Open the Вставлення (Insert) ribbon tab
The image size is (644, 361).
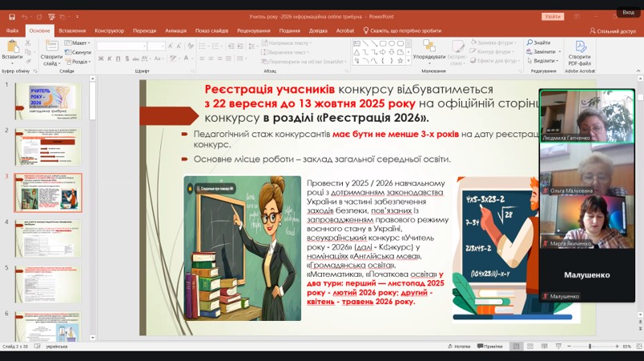(x=72, y=30)
